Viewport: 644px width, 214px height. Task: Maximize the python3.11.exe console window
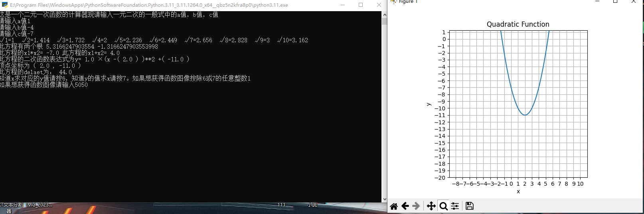coord(361,5)
